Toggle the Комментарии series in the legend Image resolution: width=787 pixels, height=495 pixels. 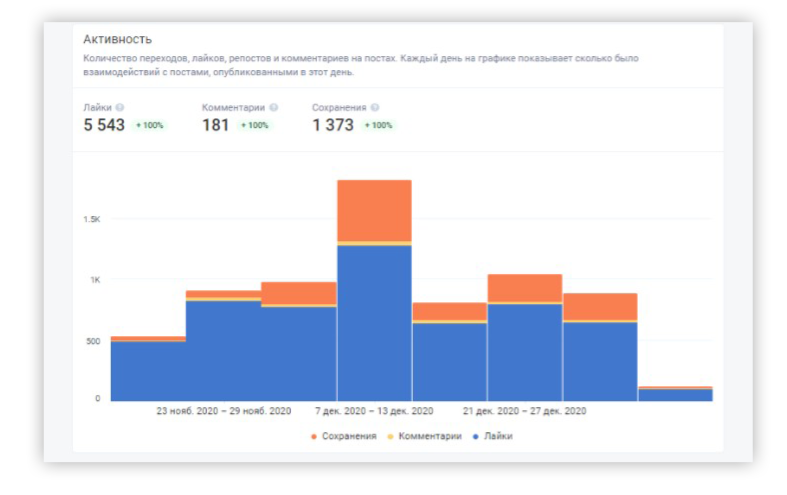point(425,436)
